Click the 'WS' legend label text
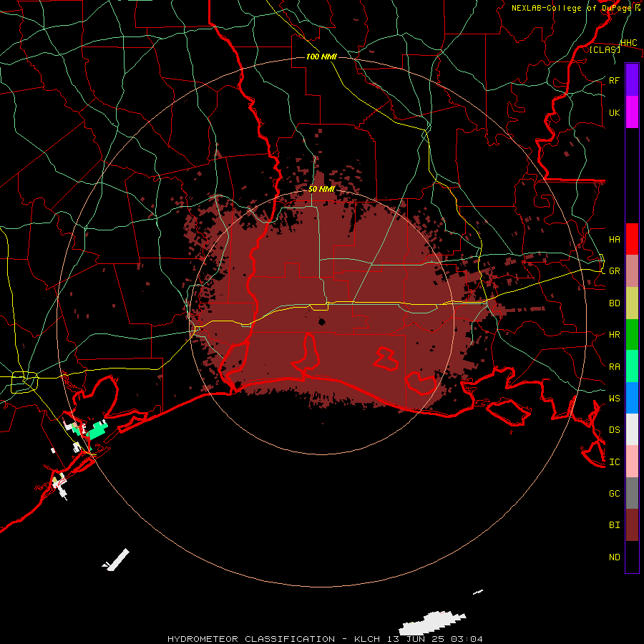This screenshot has height=644, width=644. pyautogui.click(x=614, y=399)
